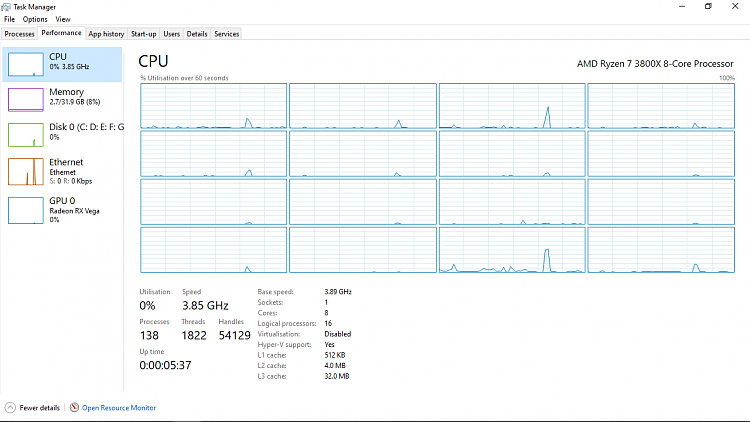Switch to the Services tab
This screenshot has width=750, height=422.
(x=226, y=34)
